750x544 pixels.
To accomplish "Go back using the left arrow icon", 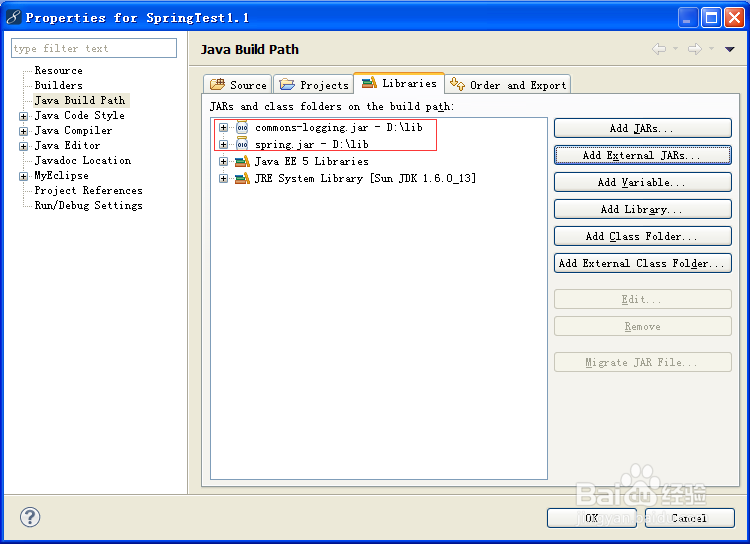I will 659,49.
